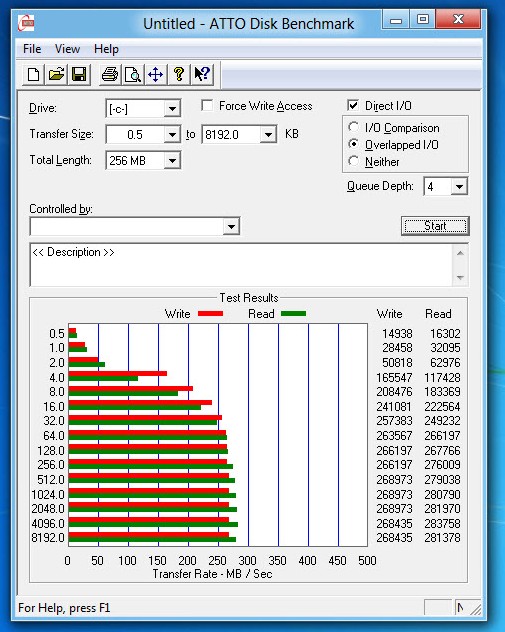This screenshot has width=505, height=632.
Task: Click the 64.0 transfer size row label
Action: (54, 436)
